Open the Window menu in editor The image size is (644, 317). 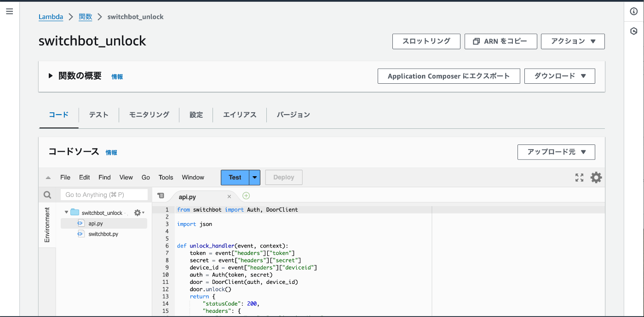point(193,178)
